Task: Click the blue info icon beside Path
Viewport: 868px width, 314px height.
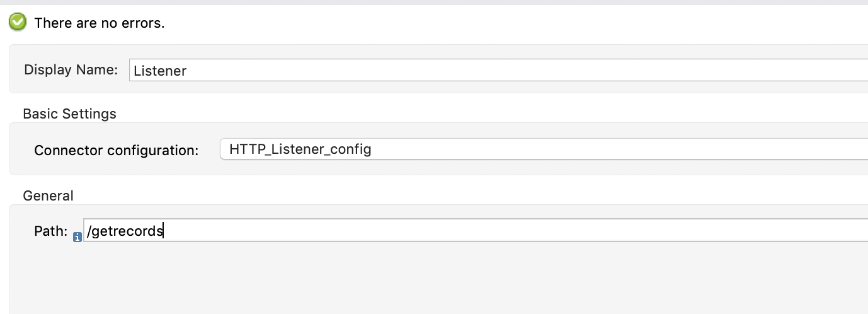Action: pos(77,237)
